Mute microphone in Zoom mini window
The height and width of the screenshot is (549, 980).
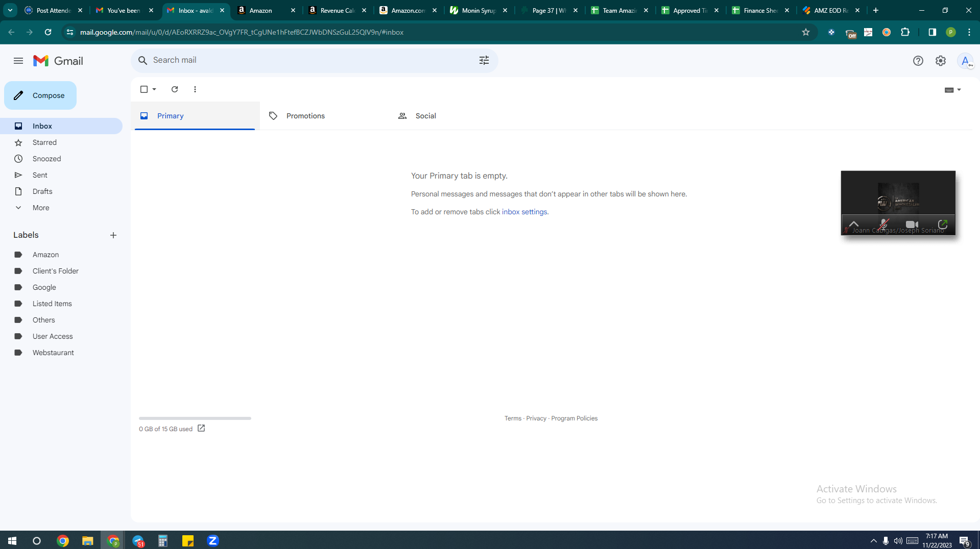tap(883, 224)
